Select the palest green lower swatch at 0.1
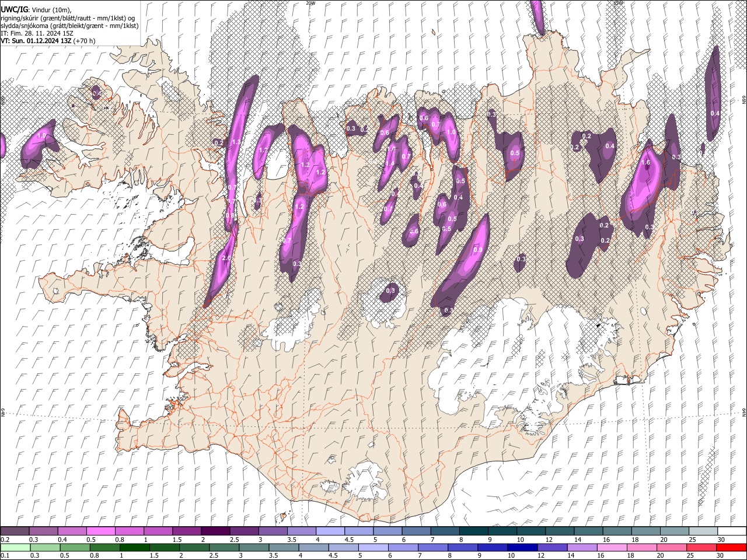747x560 pixels. point(15,547)
